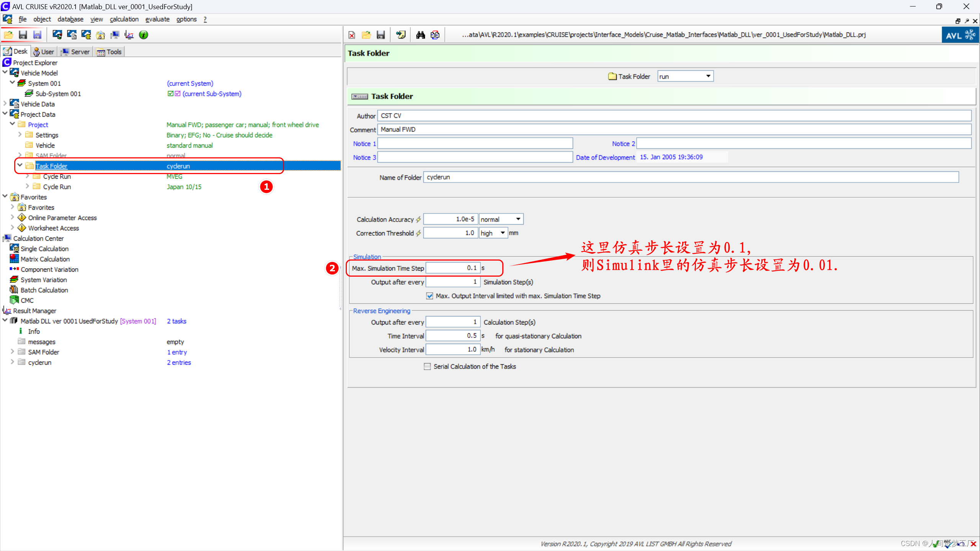980x551 pixels.
Task: Uncheck Max. Output Interval limited checkbox
Action: [430, 296]
